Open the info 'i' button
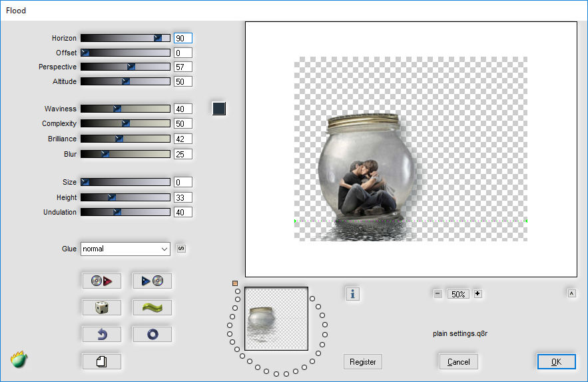The height and width of the screenshot is (382, 588). (352, 294)
